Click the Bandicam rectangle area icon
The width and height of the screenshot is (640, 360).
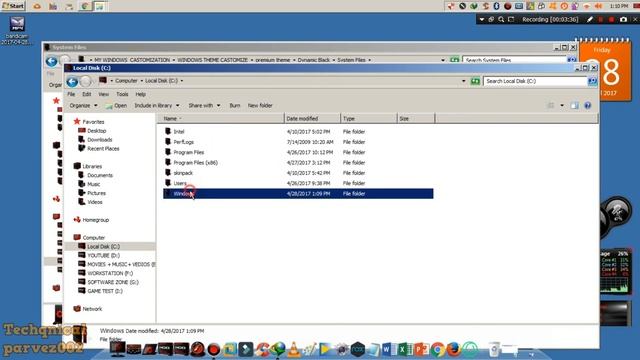pos(511,19)
